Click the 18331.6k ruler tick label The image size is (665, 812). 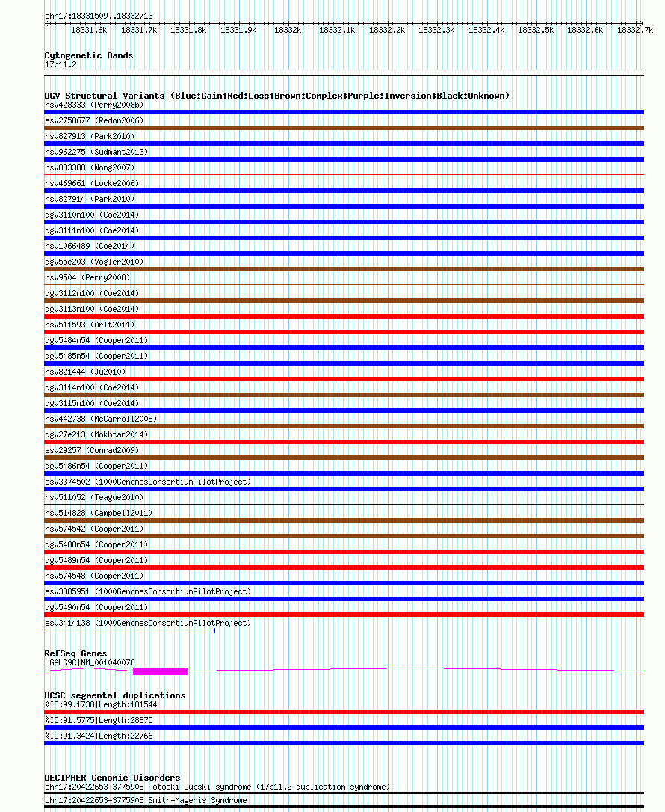tap(89, 30)
